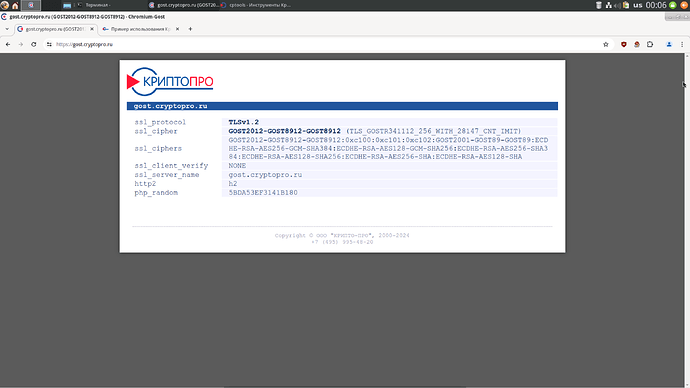Click the orange tray icon
This screenshot has width=690, height=388.
click(684, 5)
